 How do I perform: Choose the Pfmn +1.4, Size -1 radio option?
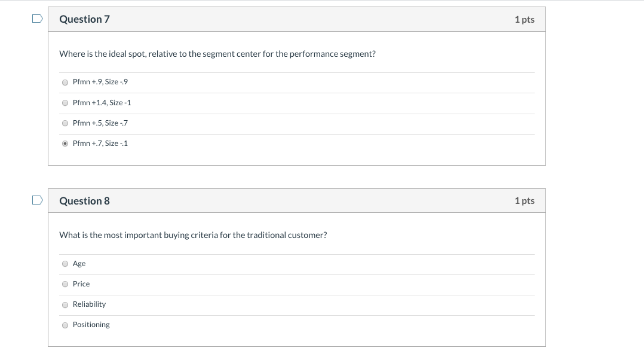pos(65,103)
